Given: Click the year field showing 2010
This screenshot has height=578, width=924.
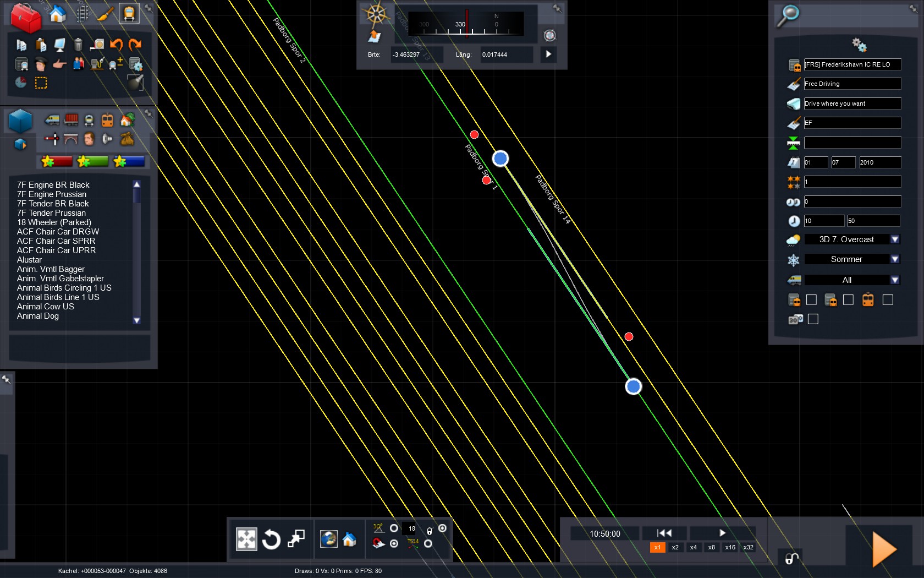Looking at the screenshot, I should click(x=880, y=162).
